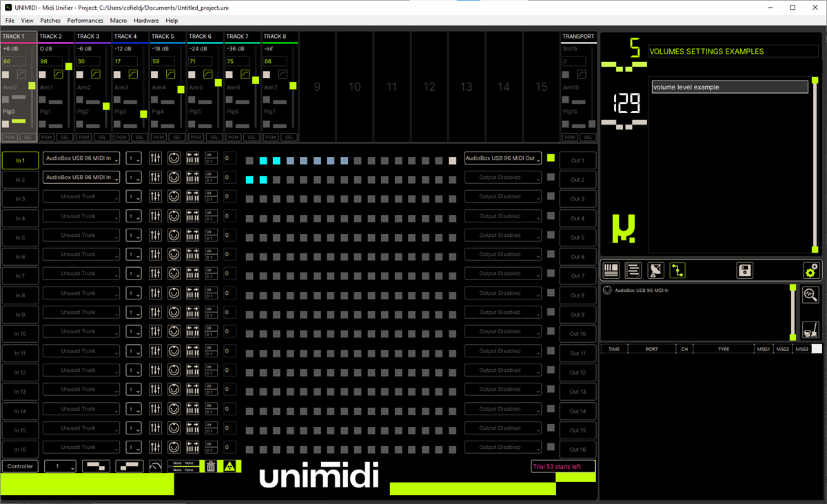The image size is (827, 504).
Task: Open the File menu
Action: pos(10,21)
